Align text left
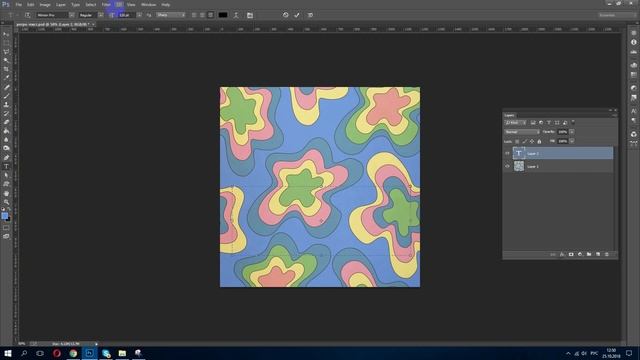The image size is (640, 360). 194,15
